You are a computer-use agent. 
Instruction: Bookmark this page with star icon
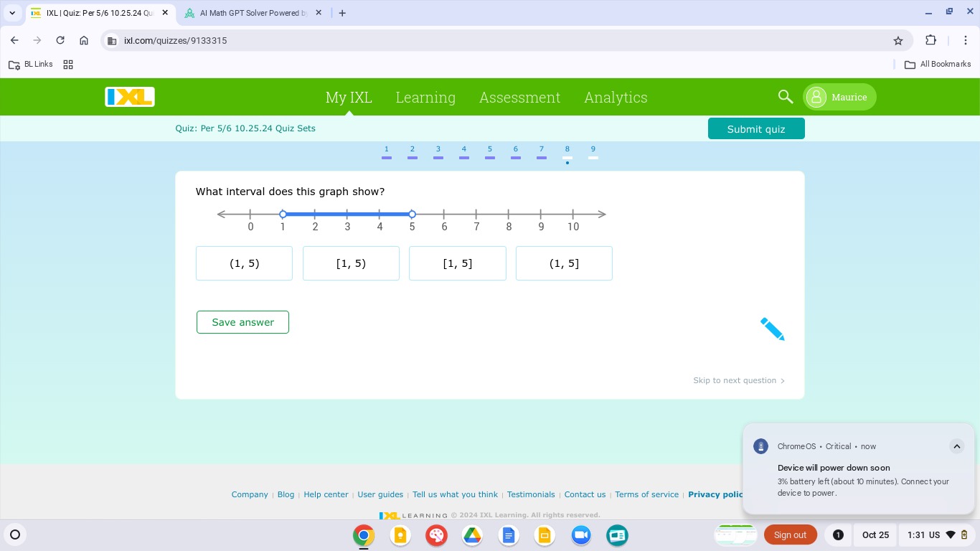898,41
